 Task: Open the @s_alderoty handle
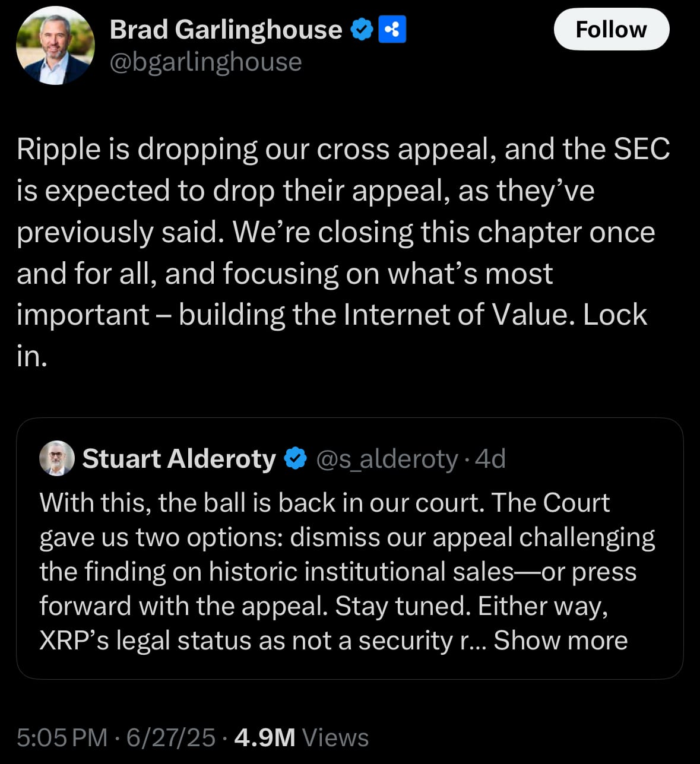click(387, 459)
